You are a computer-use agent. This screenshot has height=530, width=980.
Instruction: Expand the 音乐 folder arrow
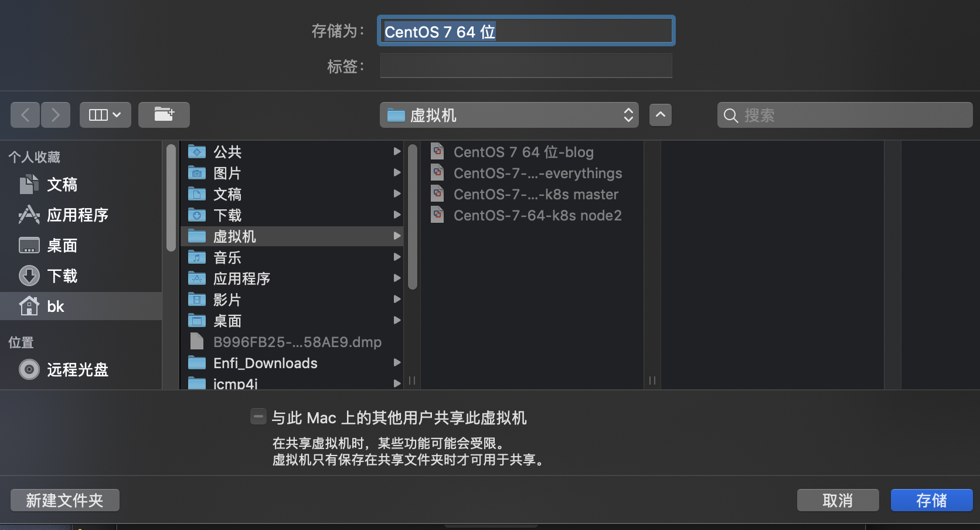click(x=397, y=257)
